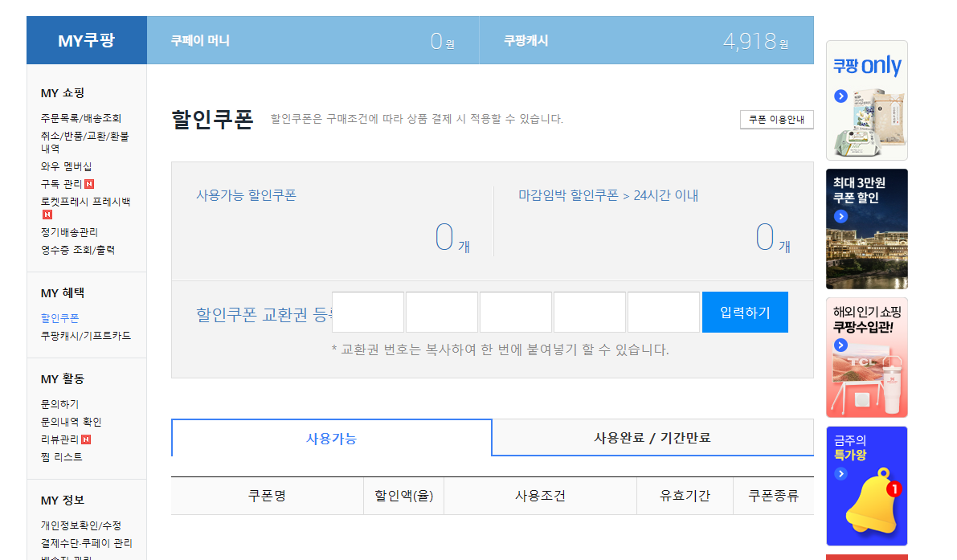Open 구독 관리 link

point(61,184)
